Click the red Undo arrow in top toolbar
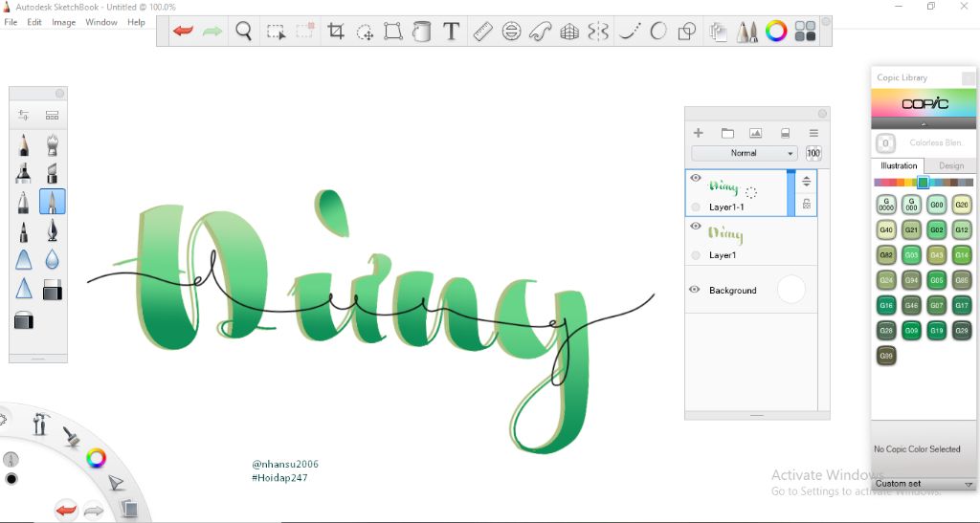 coord(183,31)
